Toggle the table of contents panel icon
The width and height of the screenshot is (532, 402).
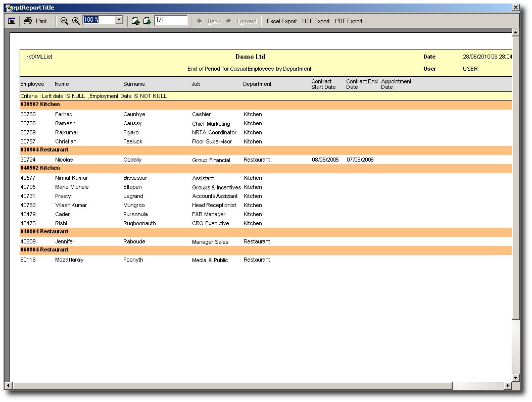(12, 21)
